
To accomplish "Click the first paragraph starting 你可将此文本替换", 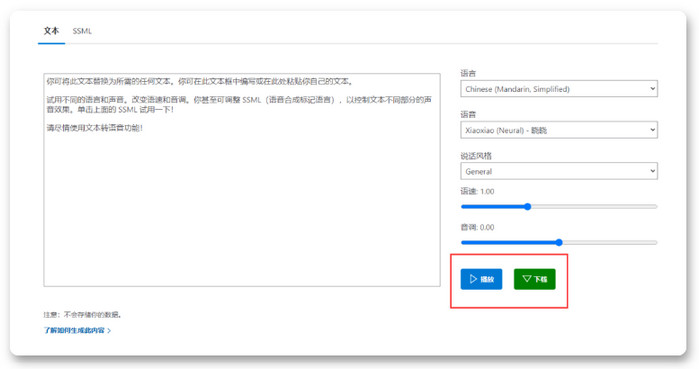I will 200,82.
